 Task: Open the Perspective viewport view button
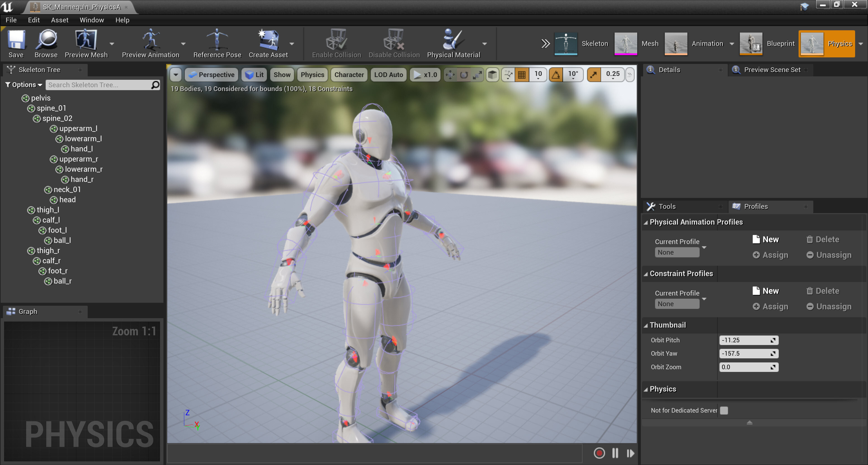click(x=212, y=75)
